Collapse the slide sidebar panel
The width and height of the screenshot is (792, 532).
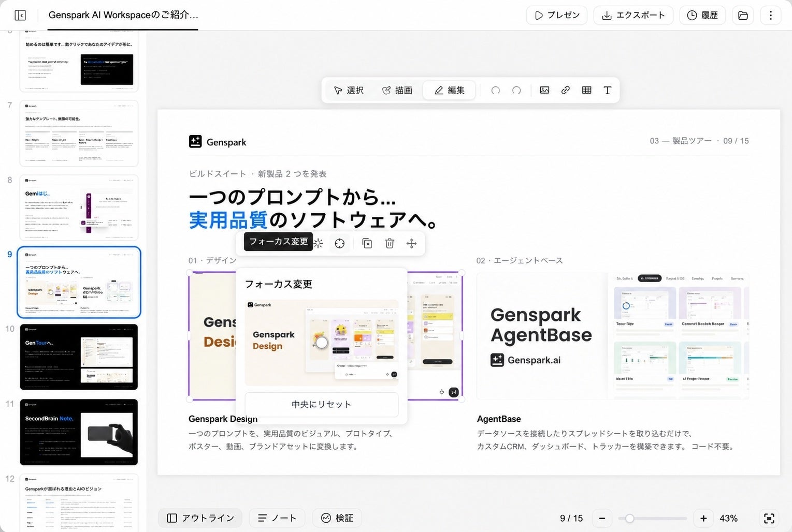pos(20,15)
